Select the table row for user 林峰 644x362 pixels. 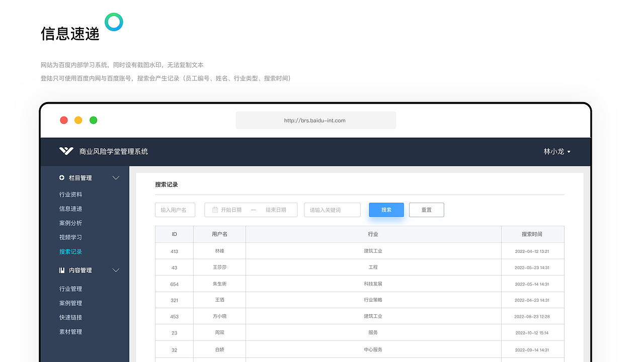coord(352,251)
